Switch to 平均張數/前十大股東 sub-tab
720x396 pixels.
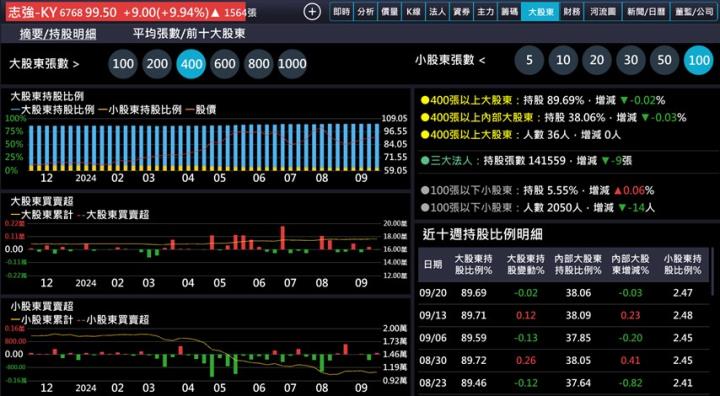tap(189, 34)
